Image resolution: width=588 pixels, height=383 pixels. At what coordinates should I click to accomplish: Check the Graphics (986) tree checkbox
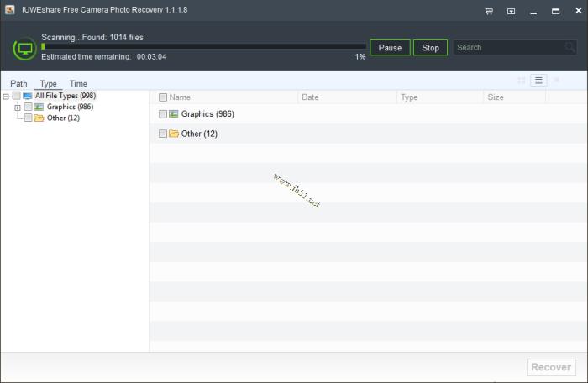click(x=28, y=107)
